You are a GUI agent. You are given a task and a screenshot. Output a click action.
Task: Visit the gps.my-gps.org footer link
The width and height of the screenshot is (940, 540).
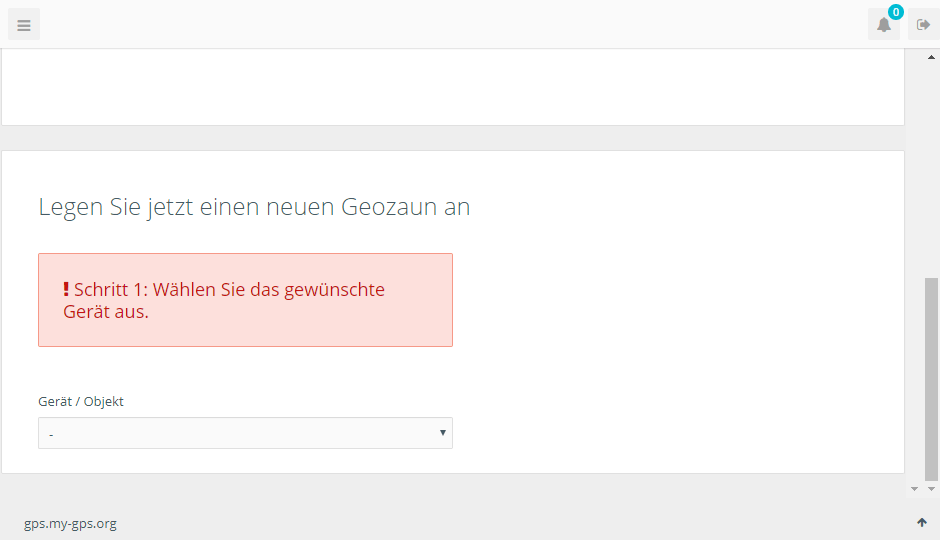point(70,523)
